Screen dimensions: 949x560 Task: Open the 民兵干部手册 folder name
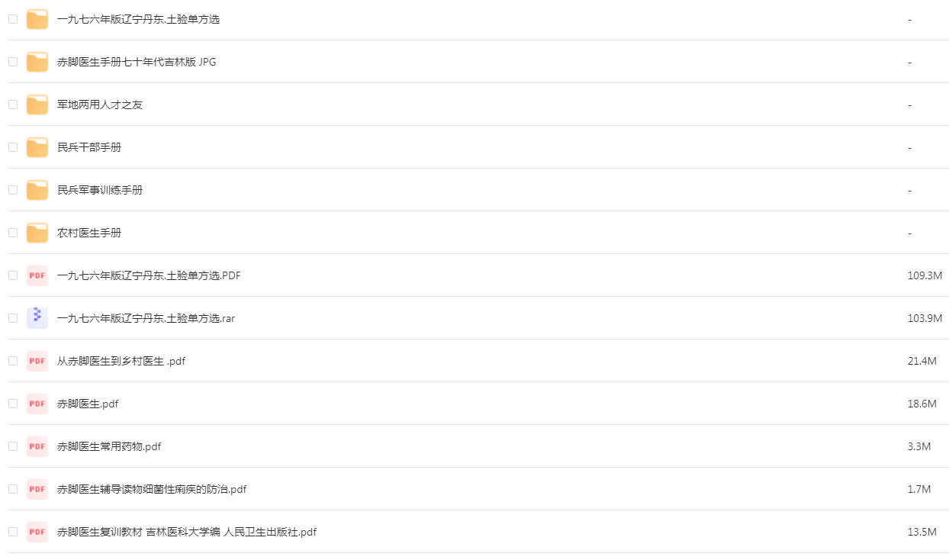(89, 147)
